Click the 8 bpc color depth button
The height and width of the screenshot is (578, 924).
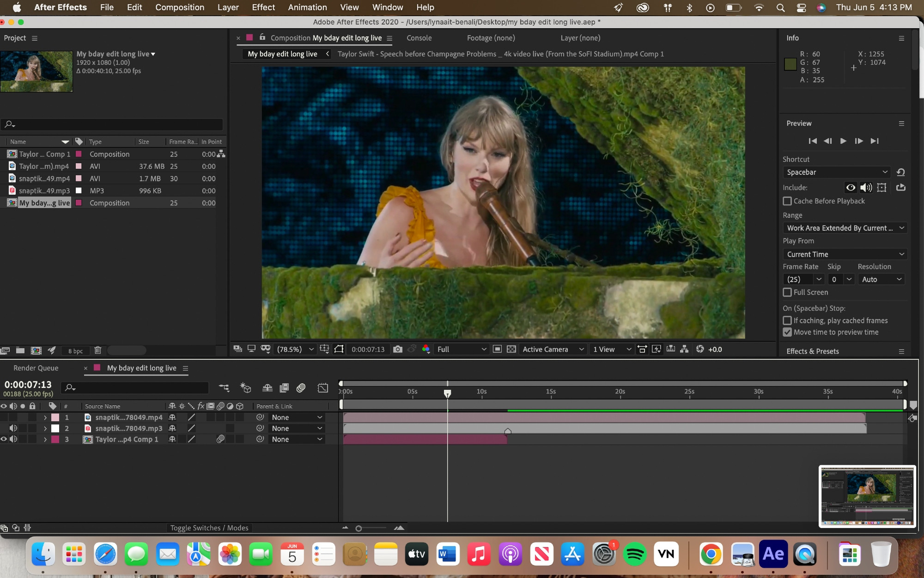click(75, 350)
